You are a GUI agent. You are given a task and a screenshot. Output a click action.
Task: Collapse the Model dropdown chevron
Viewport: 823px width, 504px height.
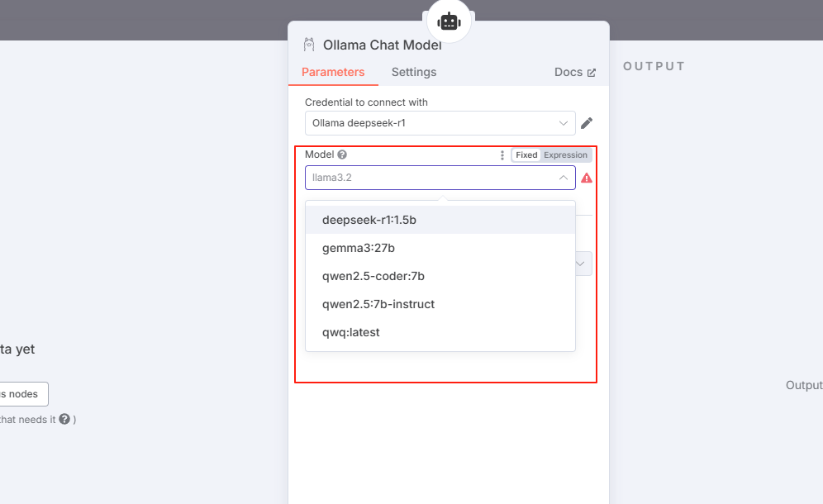click(564, 178)
